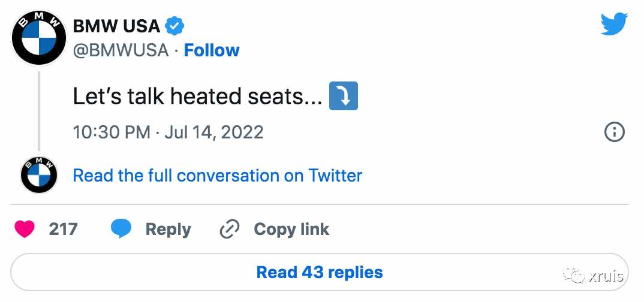Click the chain link copy icon

pyautogui.click(x=229, y=229)
